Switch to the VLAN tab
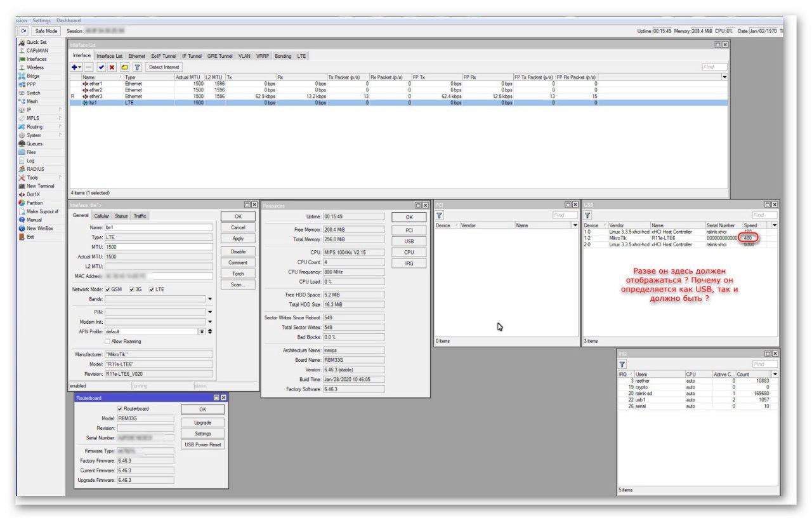The width and height of the screenshot is (812, 520). 244,56
